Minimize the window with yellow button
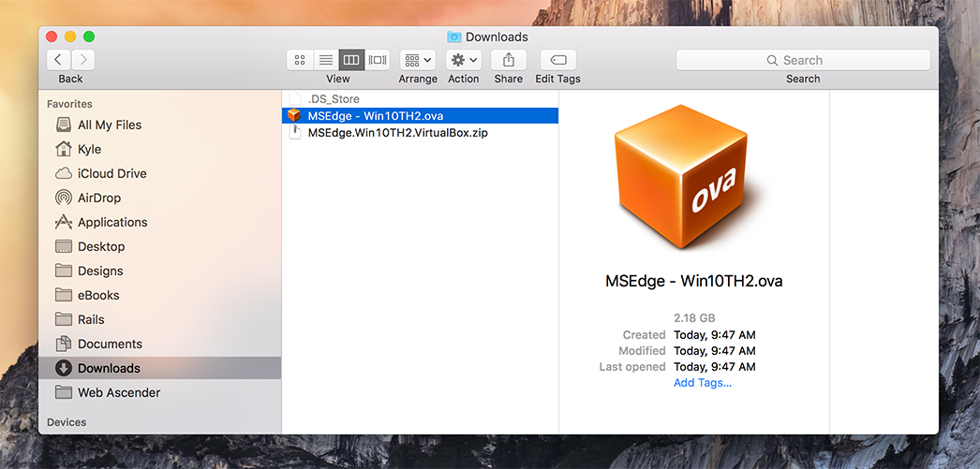980x469 pixels. 70,37
